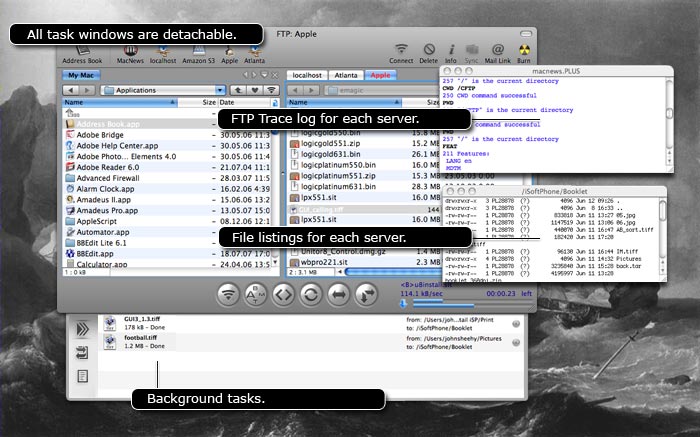700x437 pixels.
Task: Select the My Mac tab
Action: (81, 75)
